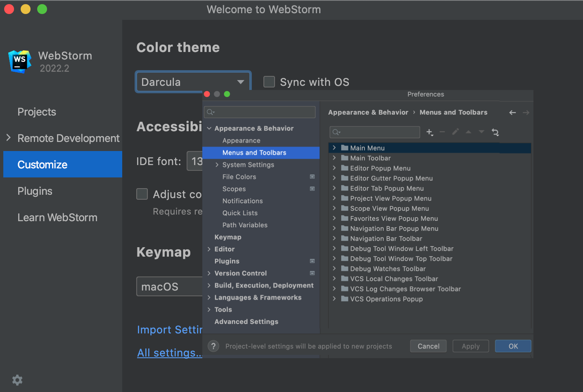This screenshot has width=583, height=392.
Task: Click the Editor Popup Menu folder icon
Action: point(345,168)
